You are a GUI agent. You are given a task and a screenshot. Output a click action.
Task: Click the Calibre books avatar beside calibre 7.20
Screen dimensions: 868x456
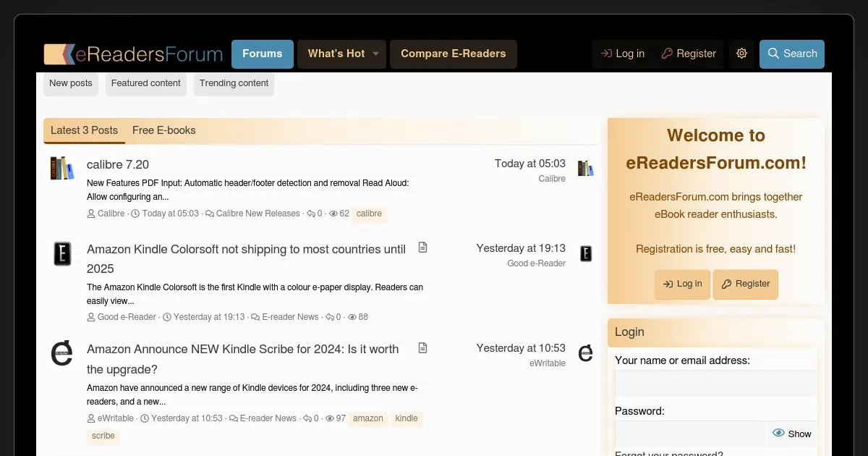(x=62, y=169)
